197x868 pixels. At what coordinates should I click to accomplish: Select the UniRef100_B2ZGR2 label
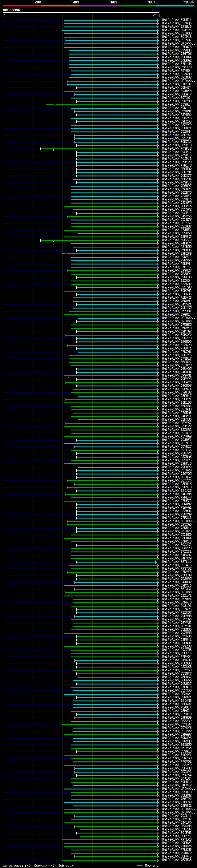(x=177, y=430)
